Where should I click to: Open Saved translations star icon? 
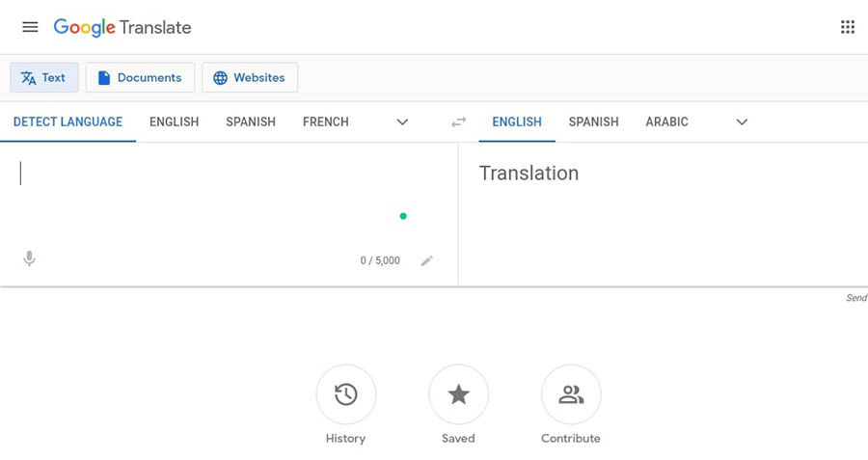458,394
